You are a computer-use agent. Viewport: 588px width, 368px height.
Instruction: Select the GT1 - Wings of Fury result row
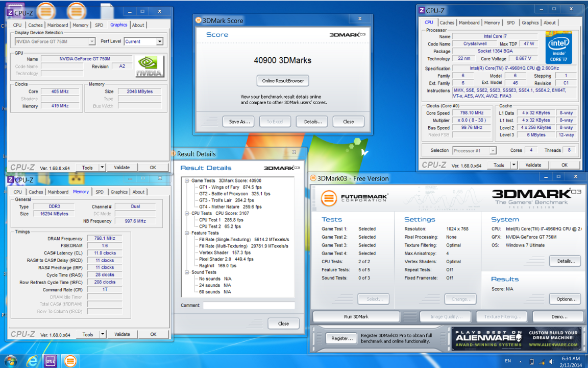click(230, 187)
